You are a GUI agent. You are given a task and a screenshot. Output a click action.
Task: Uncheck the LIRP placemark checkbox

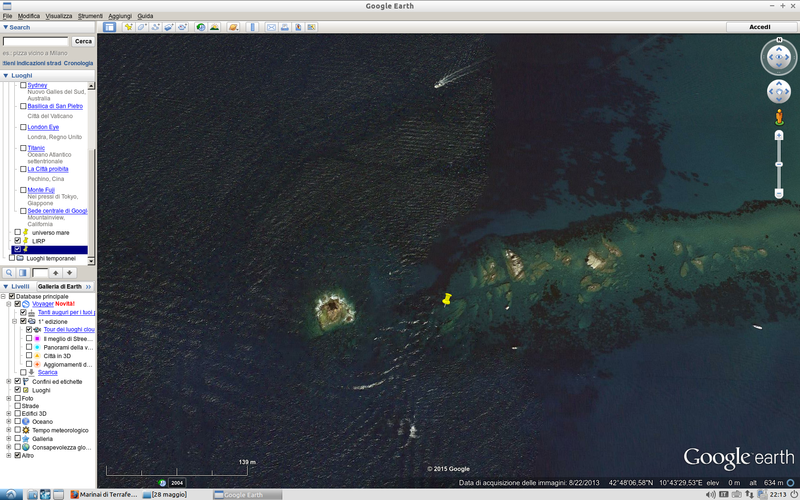(x=17, y=241)
